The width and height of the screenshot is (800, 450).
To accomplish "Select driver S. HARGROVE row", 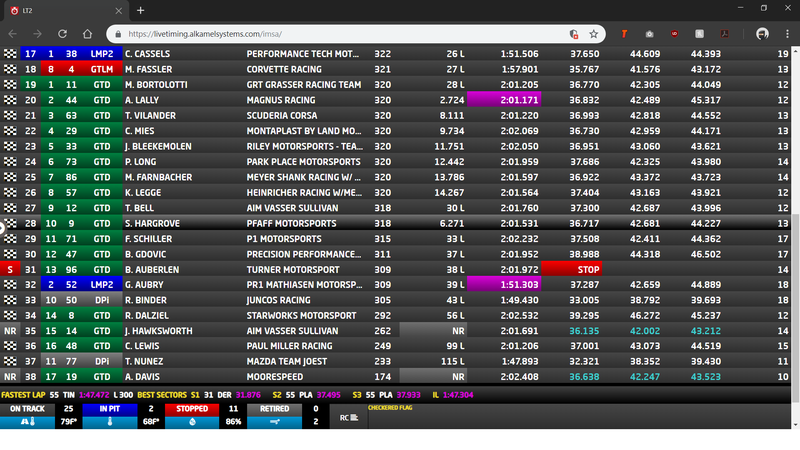I will click(154, 223).
